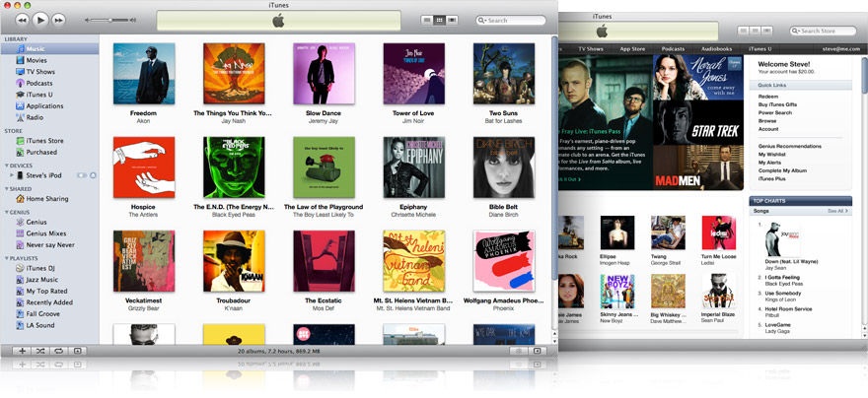The width and height of the screenshot is (868, 398).
Task: Eject Steve's iPod with the eject icon
Action: [93, 175]
